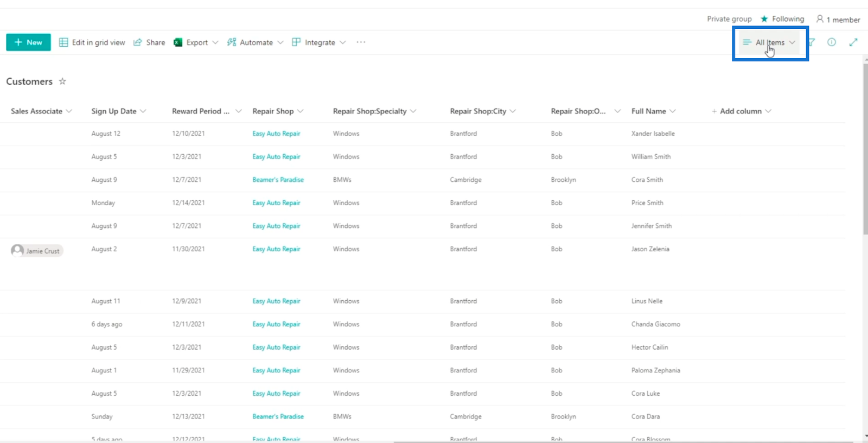Viewport: 868px width, 443px height.
Task: Open Sales Associate column header menu
Action: tap(41, 111)
